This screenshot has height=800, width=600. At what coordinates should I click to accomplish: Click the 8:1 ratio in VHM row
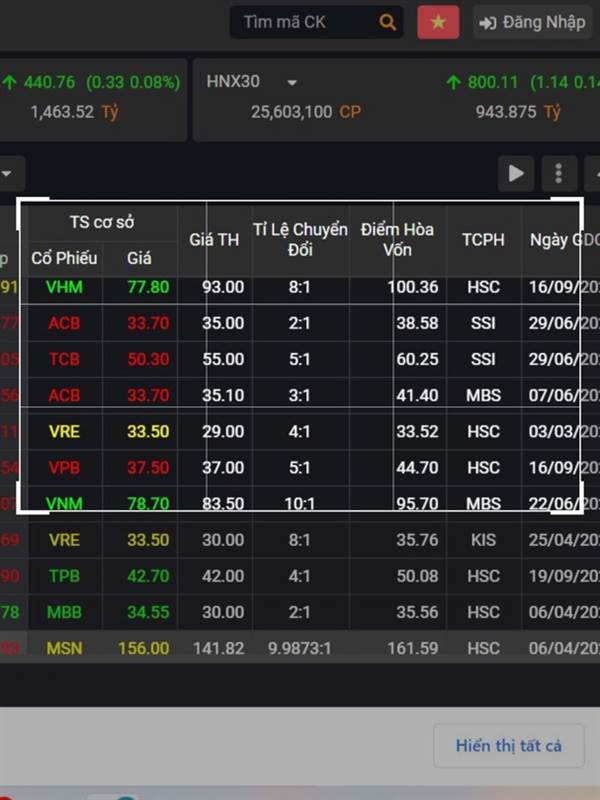click(x=299, y=287)
